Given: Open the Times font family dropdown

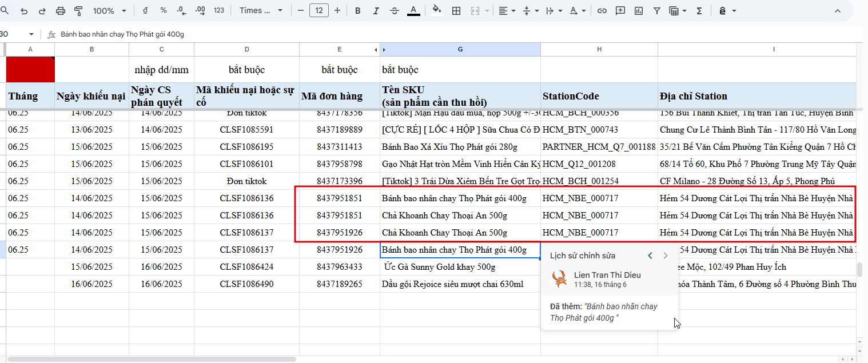Looking at the screenshot, I should [261, 11].
